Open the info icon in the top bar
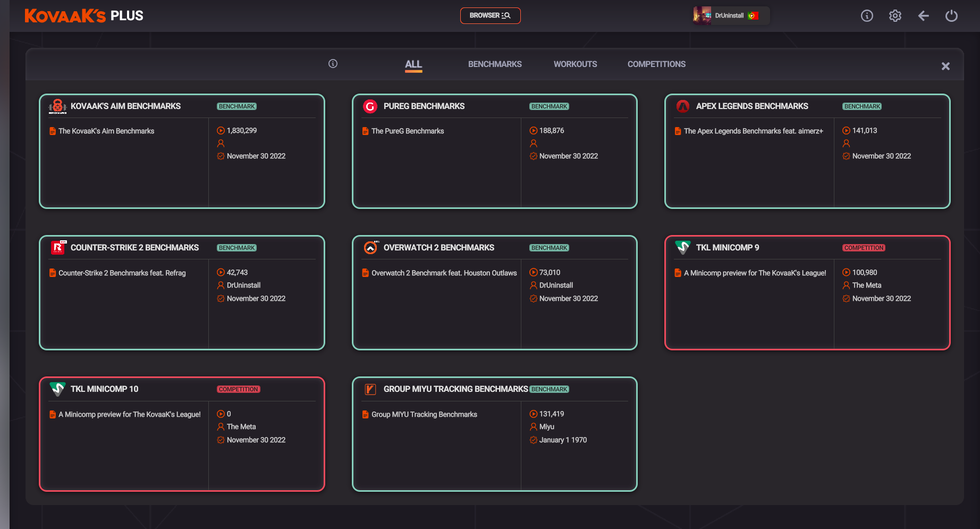Image resolution: width=980 pixels, height=529 pixels. point(867,16)
